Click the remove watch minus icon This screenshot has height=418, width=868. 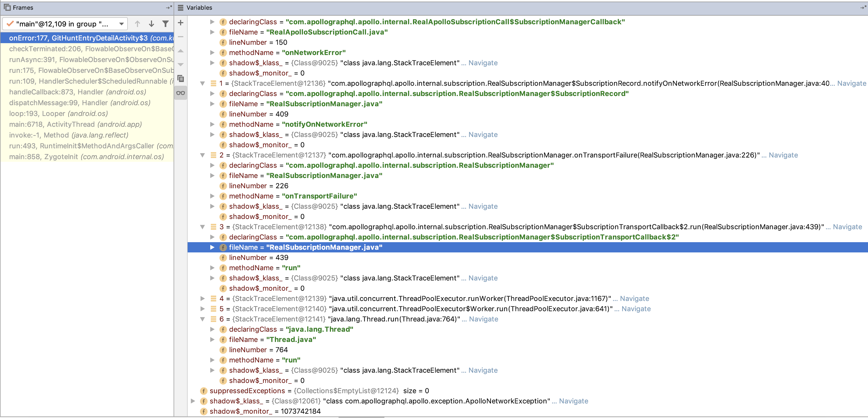tap(181, 36)
